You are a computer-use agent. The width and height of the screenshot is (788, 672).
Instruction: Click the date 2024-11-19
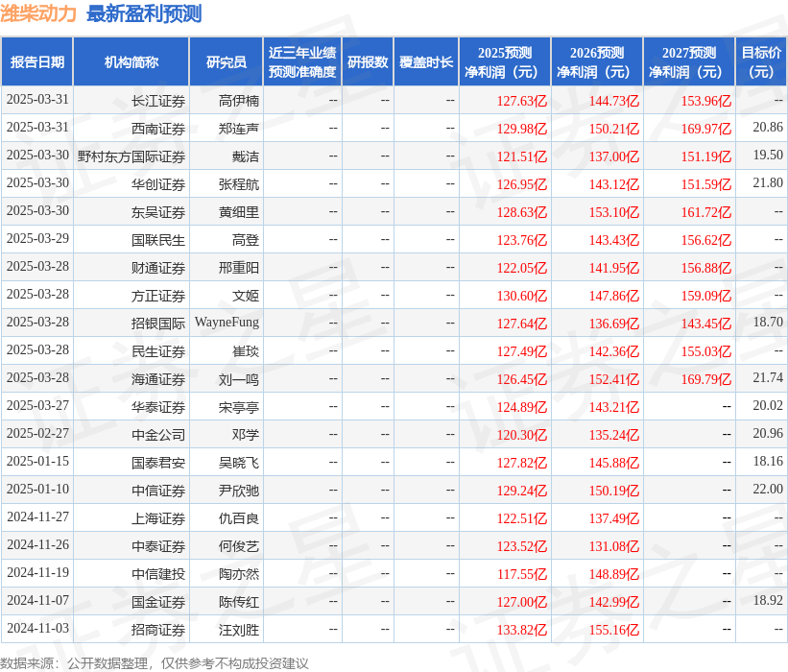(37, 572)
